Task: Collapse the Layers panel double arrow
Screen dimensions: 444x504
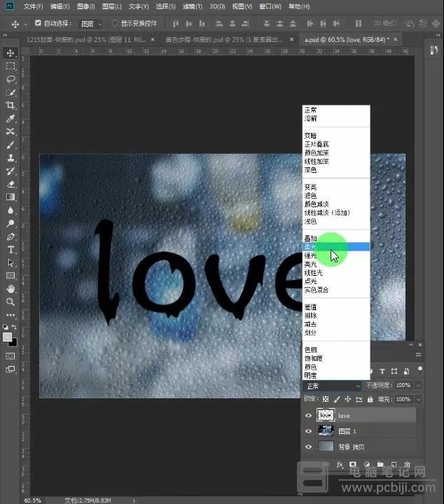Action: click(x=411, y=344)
